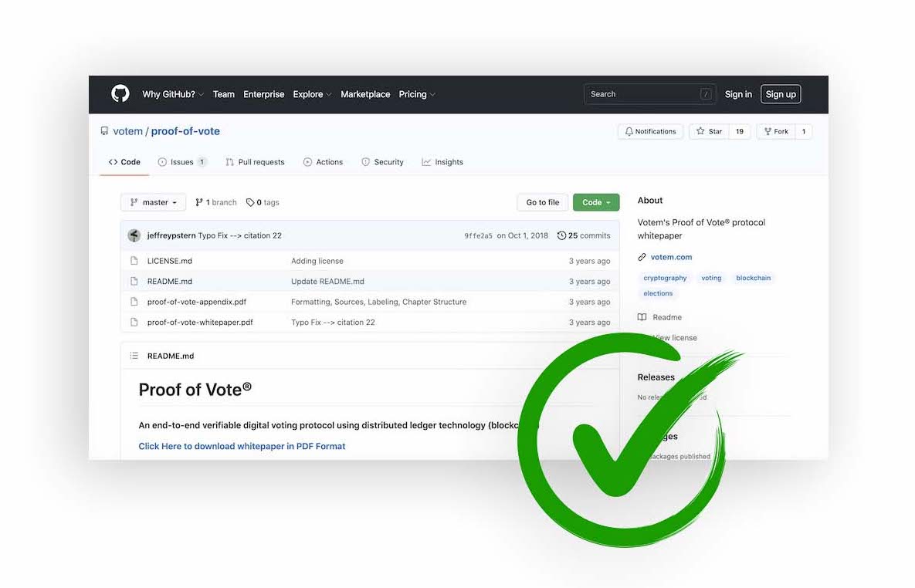
Task: Go to the Insights tab
Action: (442, 162)
